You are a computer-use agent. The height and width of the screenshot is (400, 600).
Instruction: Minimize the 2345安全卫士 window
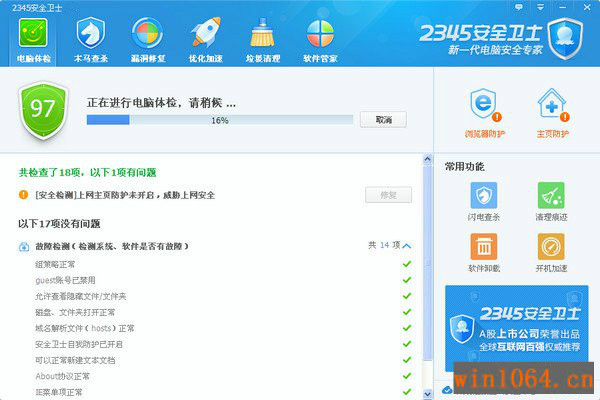[562, 7]
